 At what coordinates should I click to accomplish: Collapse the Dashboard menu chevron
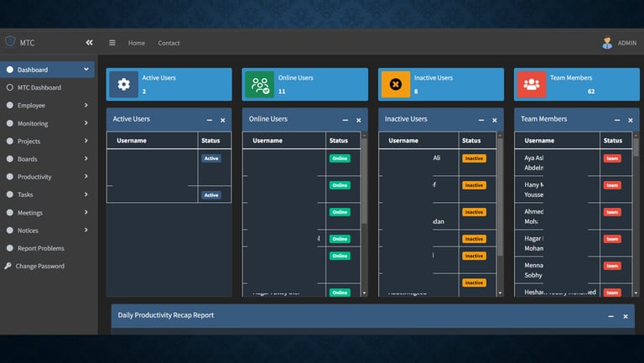coord(86,70)
